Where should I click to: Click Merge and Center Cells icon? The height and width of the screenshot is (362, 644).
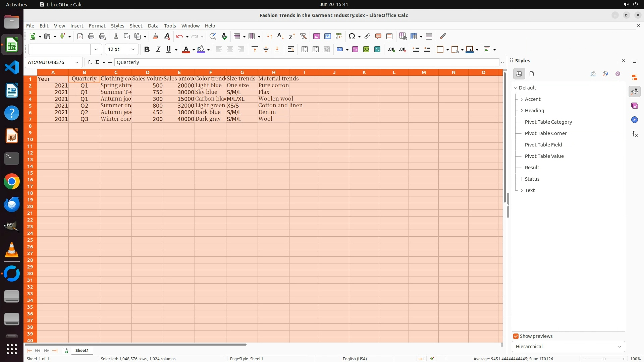click(304, 50)
